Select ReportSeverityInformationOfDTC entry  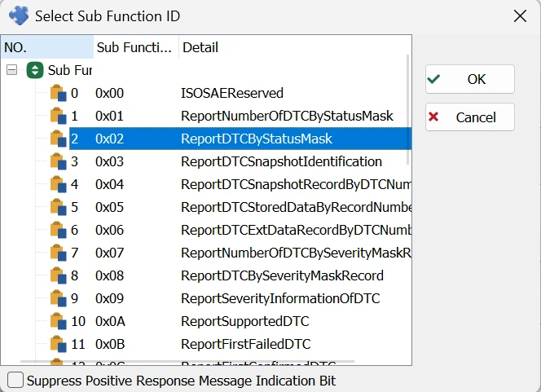[x=280, y=298]
